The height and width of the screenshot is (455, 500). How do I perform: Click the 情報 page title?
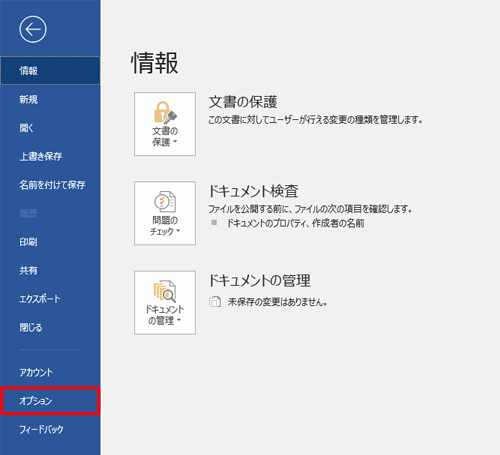pos(155,63)
